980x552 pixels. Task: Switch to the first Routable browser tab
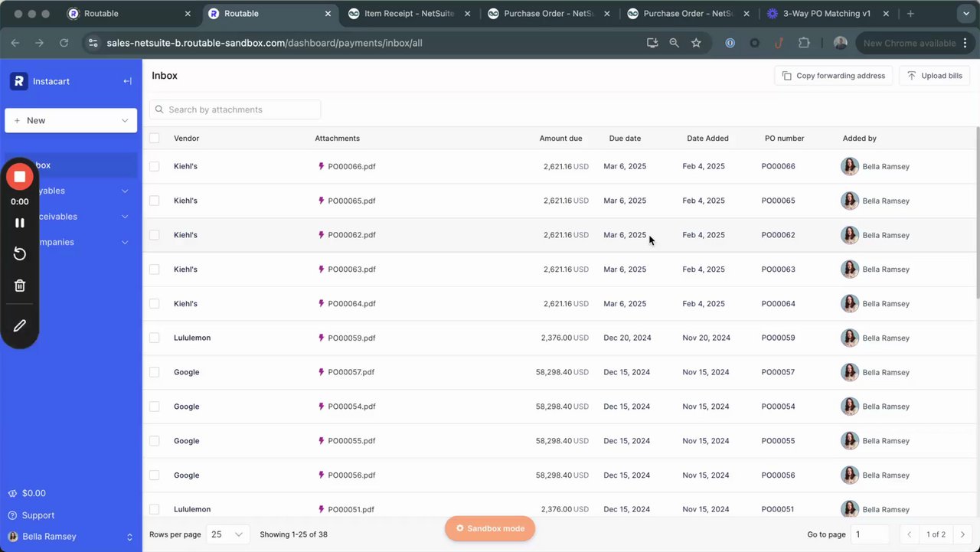point(128,14)
